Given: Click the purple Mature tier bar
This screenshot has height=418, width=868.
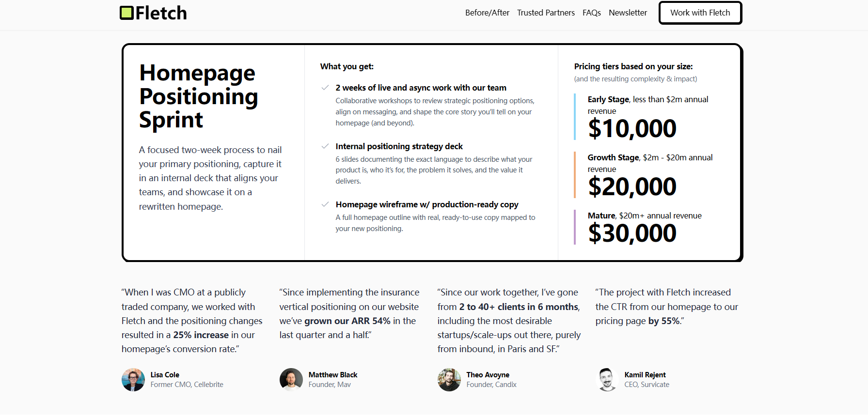Looking at the screenshot, I should point(575,227).
